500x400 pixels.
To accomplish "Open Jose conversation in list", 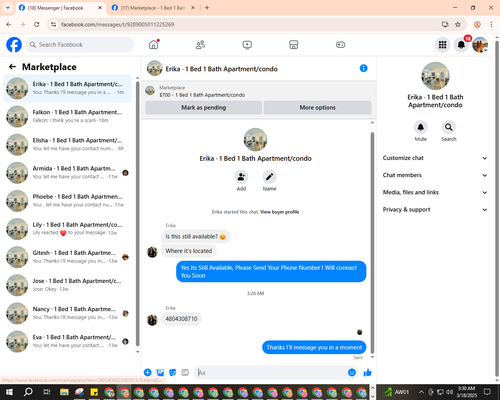I will point(67,285).
